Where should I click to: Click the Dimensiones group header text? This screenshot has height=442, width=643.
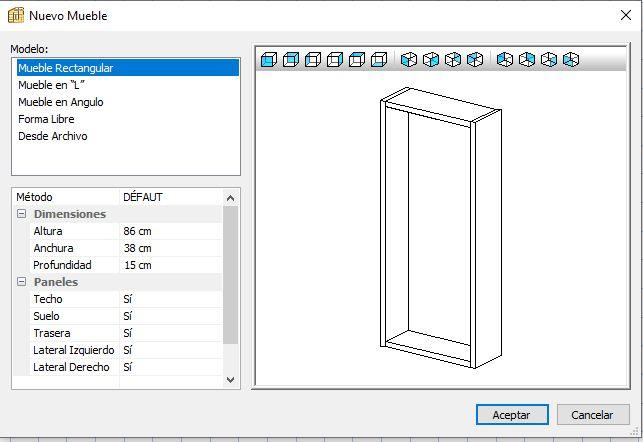[x=70, y=214]
